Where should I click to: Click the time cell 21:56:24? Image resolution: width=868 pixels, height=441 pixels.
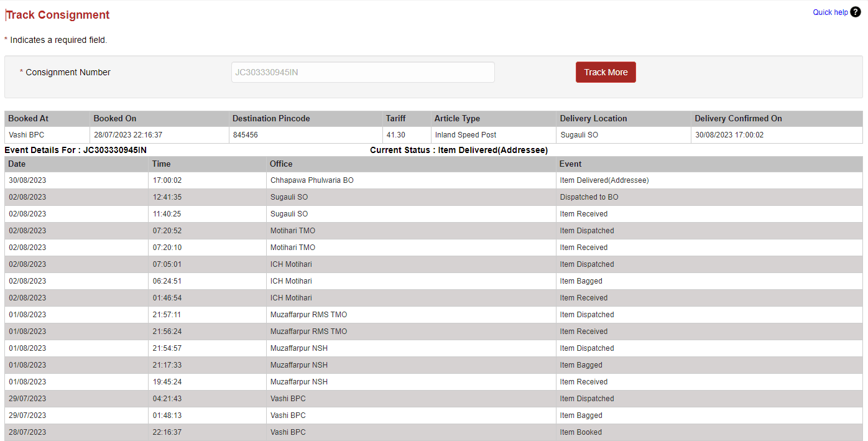[x=207, y=332]
